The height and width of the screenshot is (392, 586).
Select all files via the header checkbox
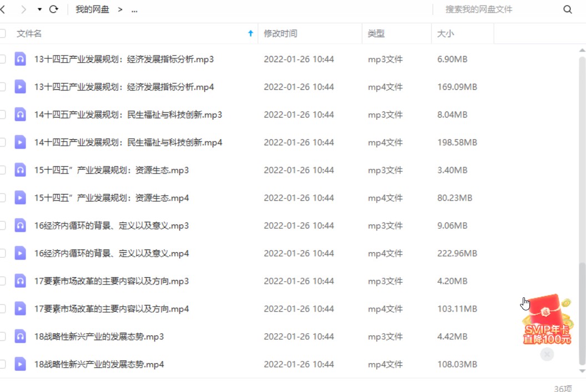coord(2,33)
